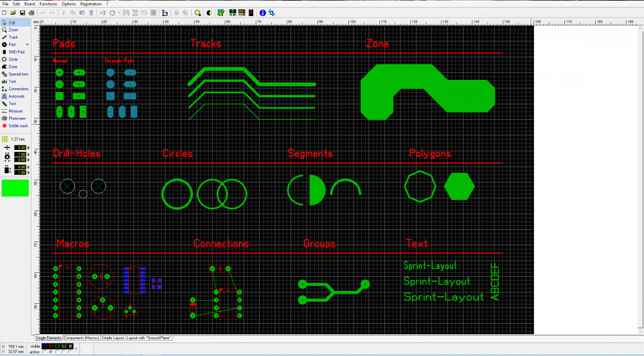The height and width of the screenshot is (356, 644).
Task: Select the Connections tool
Action: [15, 89]
